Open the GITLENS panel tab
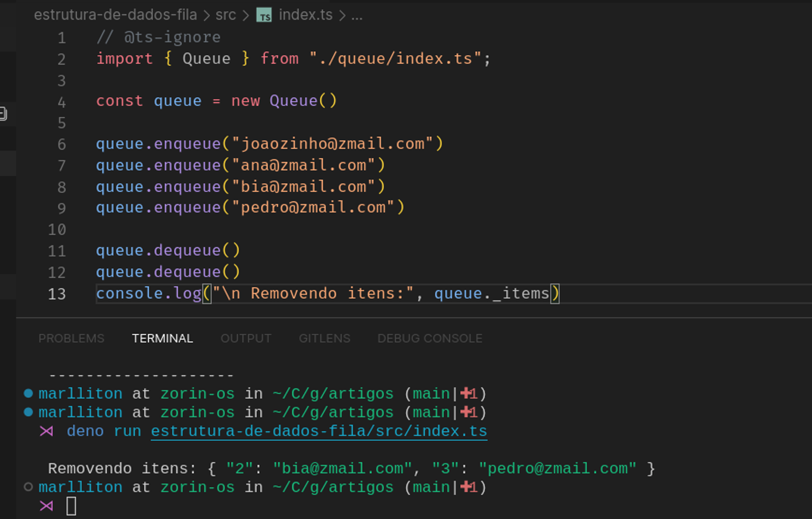Image resolution: width=812 pixels, height=519 pixels. (x=324, y=338)
